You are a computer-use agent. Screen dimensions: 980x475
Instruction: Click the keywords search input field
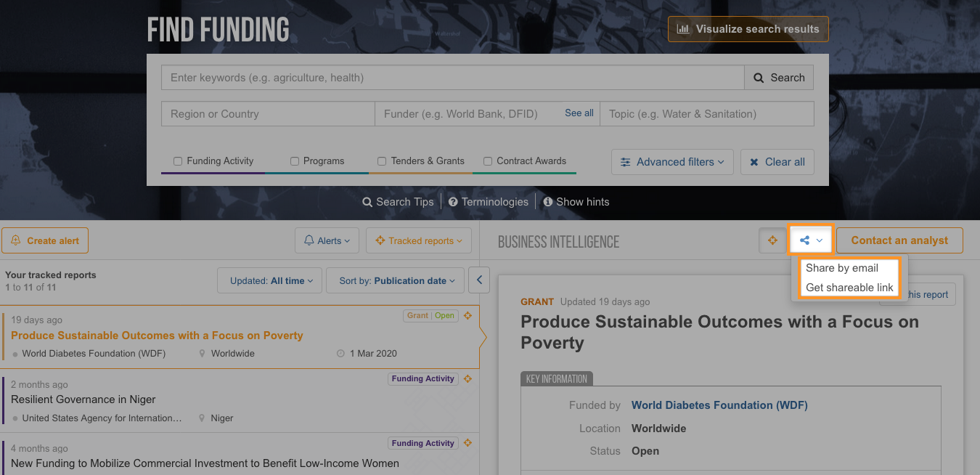453,78
